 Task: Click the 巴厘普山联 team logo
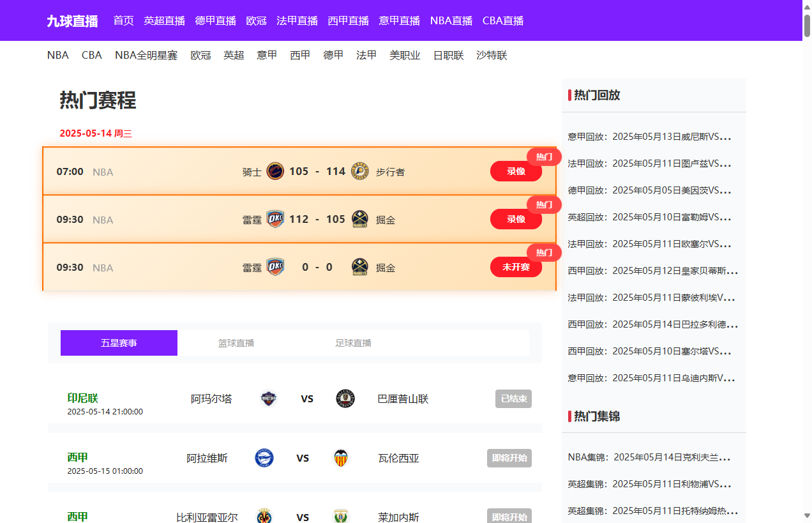[x=345, y=398]
